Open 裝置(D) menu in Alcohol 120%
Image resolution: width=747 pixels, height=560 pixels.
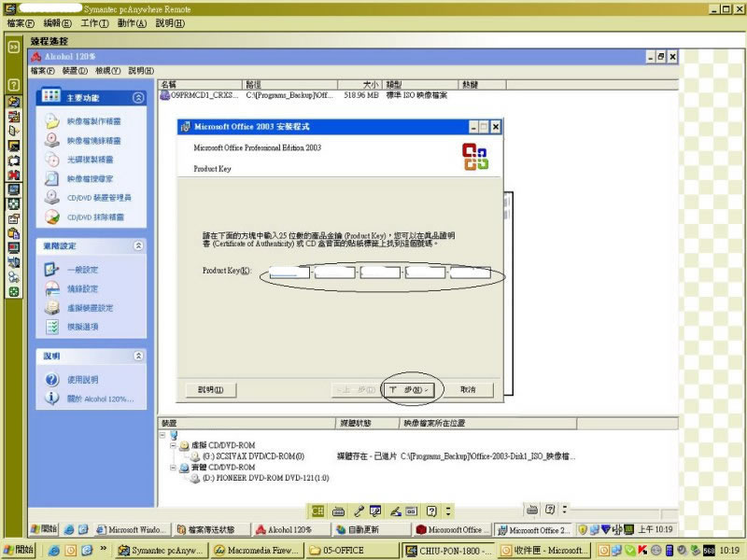coord(75,71)
